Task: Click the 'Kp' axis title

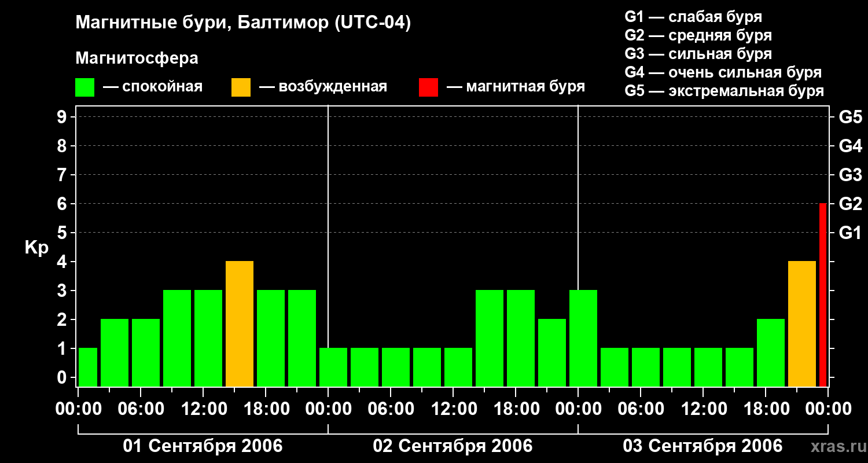Action: pos(37,248)
